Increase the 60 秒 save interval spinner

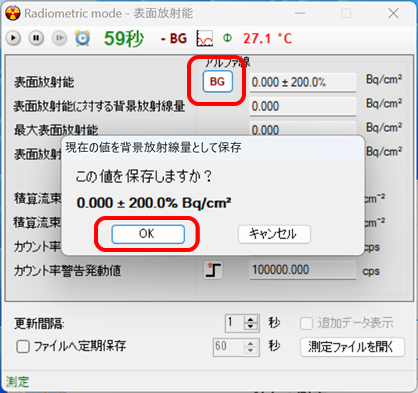coord(251,344)
